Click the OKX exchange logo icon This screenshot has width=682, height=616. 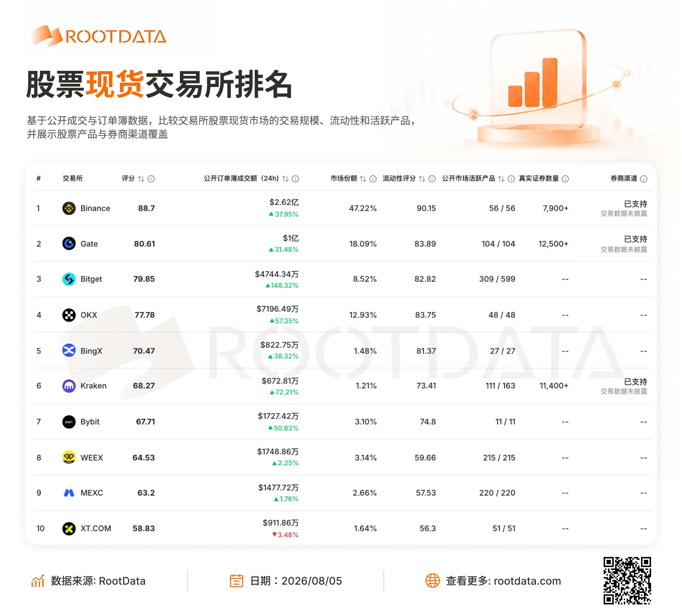click(x=69, y=315)
